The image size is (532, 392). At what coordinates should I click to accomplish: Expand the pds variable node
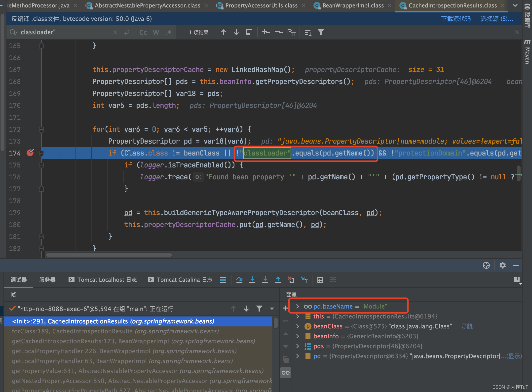pyautogui.click(x=298, y=346)
